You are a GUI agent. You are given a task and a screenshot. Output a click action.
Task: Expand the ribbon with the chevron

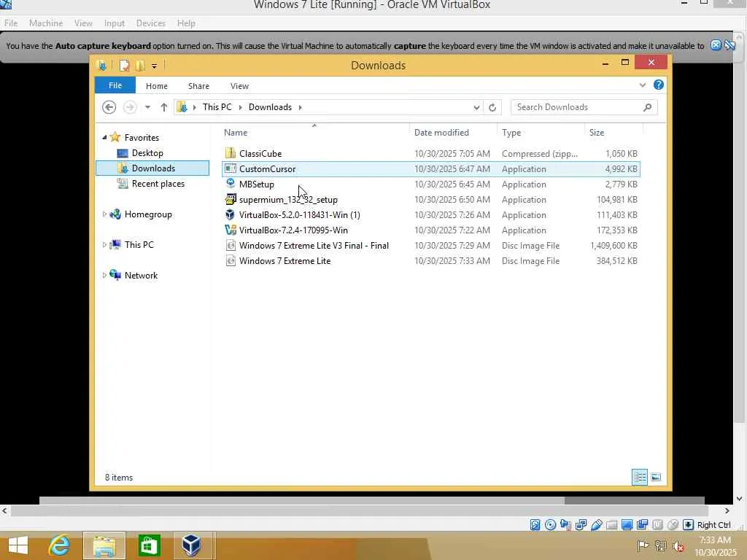pos(642,85)
